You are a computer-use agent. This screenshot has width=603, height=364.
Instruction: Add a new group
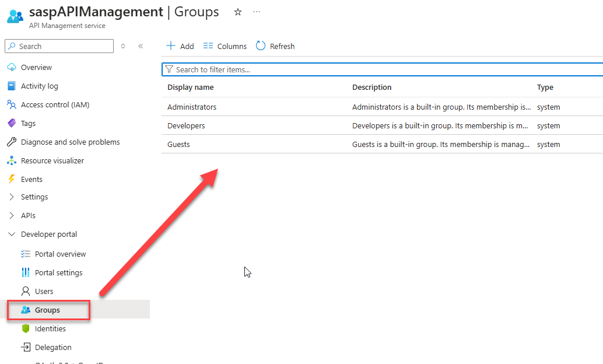pyautogui.click(x=180, y=46)
